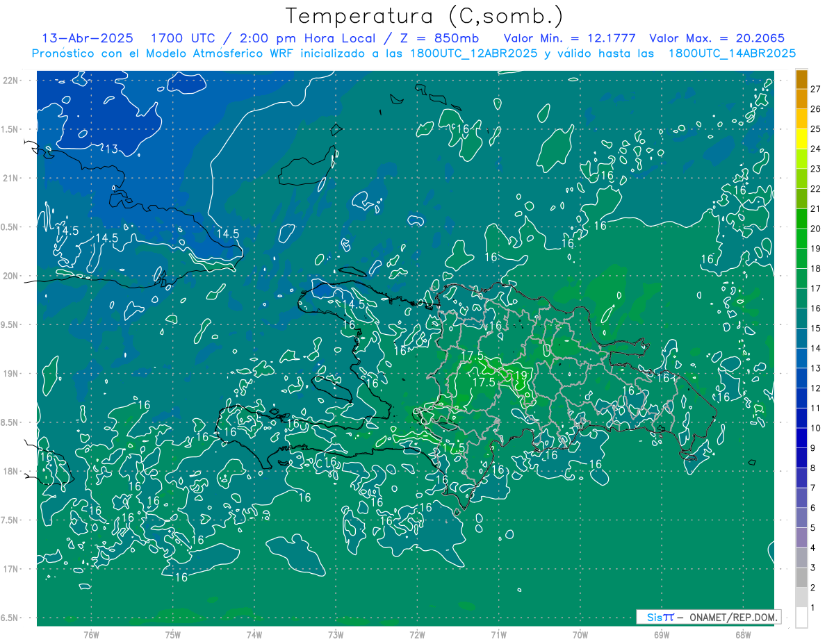Viewport: 834px width, 644px height.
Task: Click the 'Valor Min. = 12.1777' readout
Action: [569, 38]
